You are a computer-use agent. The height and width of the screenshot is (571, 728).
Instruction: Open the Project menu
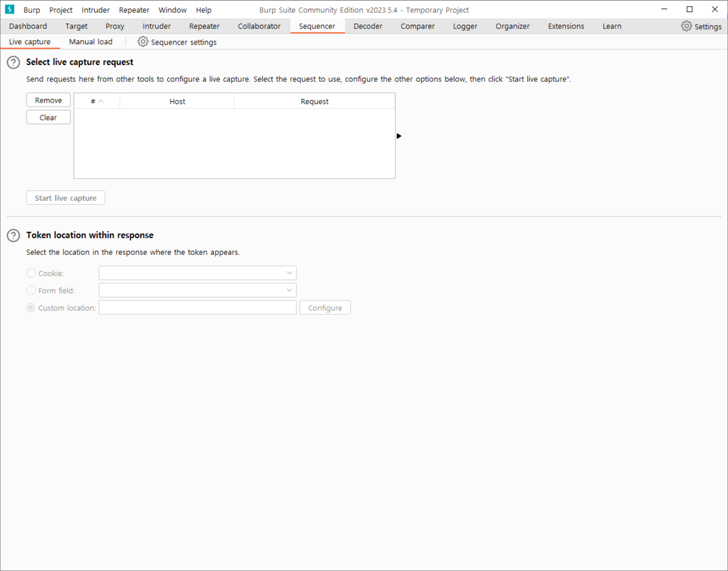point(61,10)
